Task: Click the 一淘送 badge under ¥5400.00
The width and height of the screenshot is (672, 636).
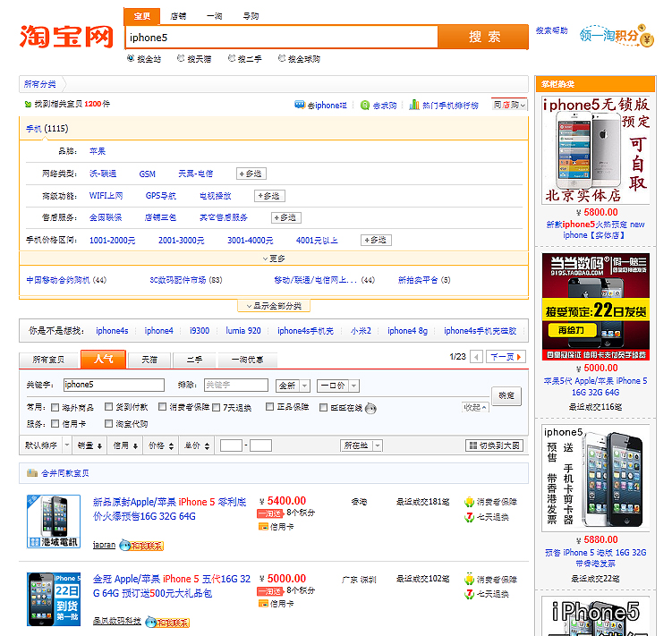Action: (x=270, y=513)
